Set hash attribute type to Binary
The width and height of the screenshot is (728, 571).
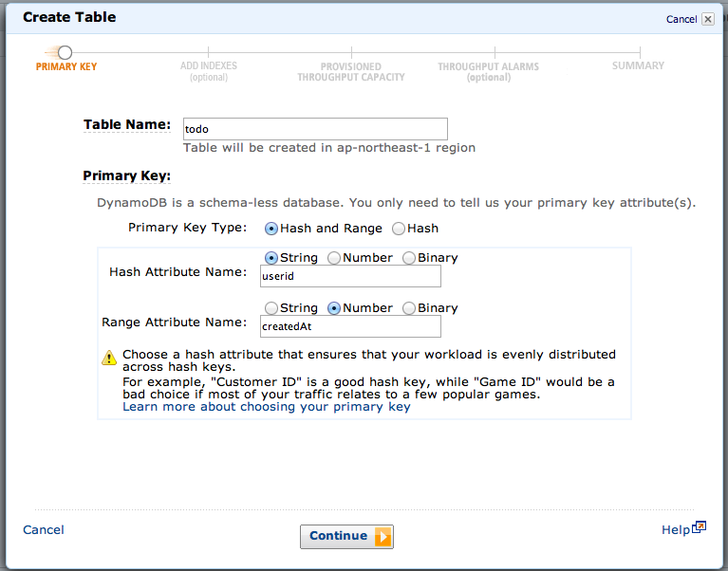tap(409, 258)
